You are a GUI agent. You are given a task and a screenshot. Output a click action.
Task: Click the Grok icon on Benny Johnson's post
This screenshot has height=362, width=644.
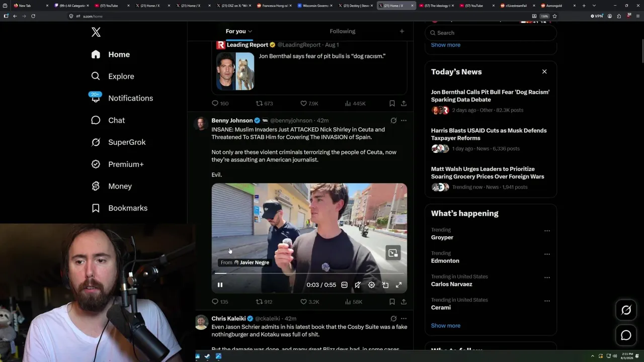[x=393, y=121]
